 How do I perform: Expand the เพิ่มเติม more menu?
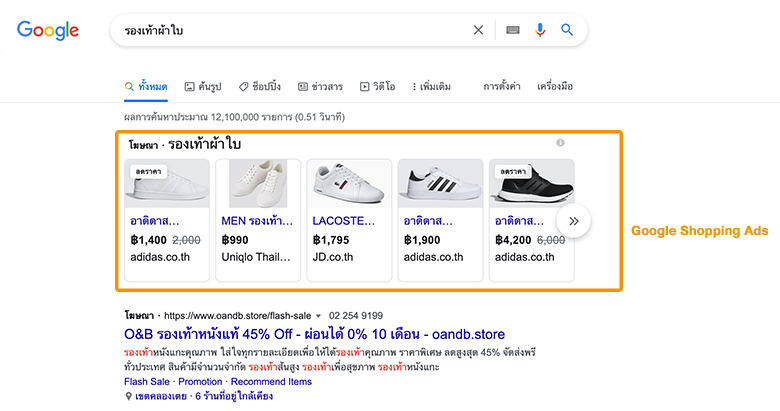point(431,87)
